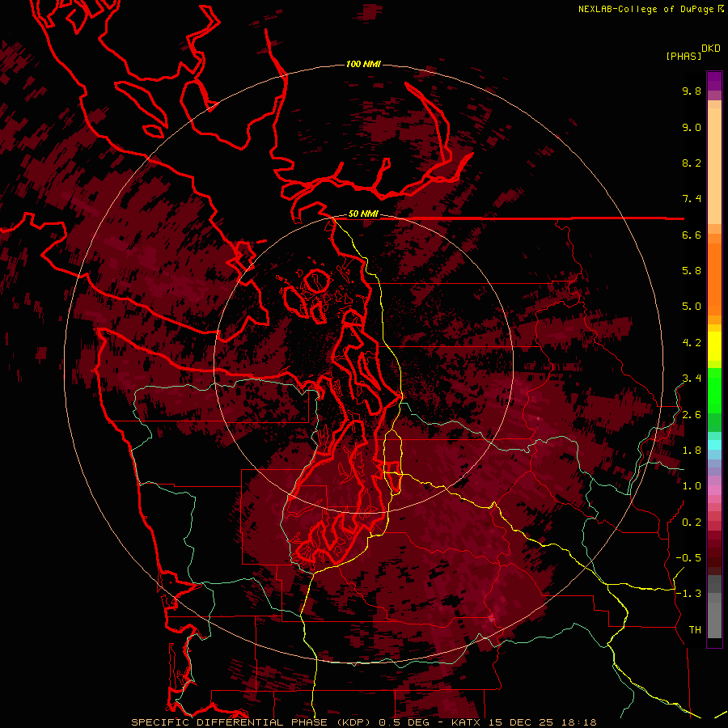Image resolution: width=728 pixels, height=728 pixels.
Task: Click the [PHAS] legend unit label
Action: pos(684,56)
